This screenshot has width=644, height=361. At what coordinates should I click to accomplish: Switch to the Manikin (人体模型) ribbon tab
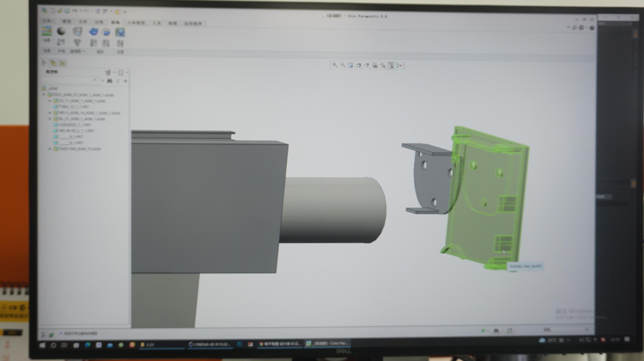pos(136,23)
